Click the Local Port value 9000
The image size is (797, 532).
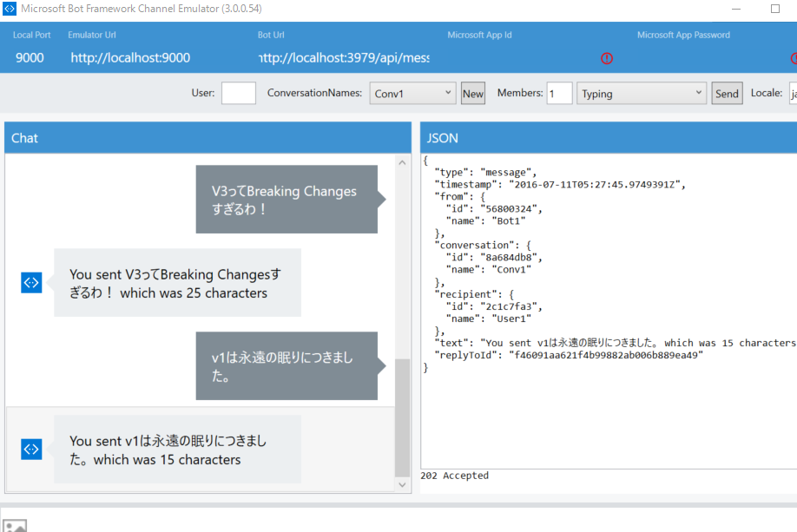[30, 58]
